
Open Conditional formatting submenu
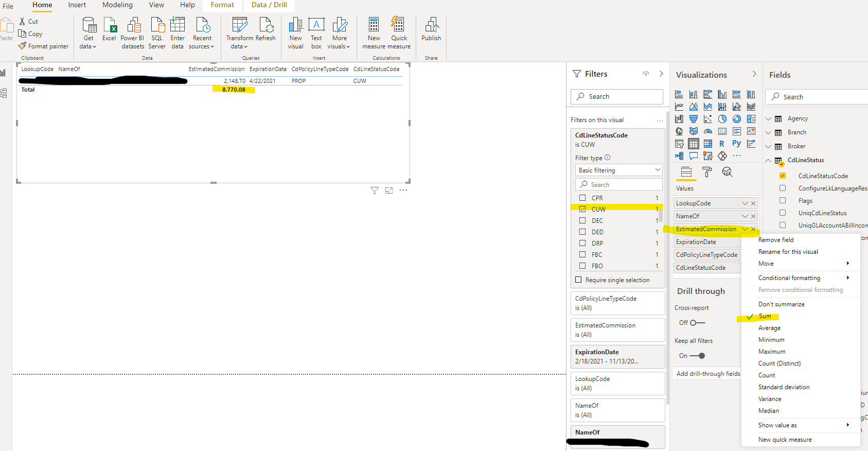(801, 278)
